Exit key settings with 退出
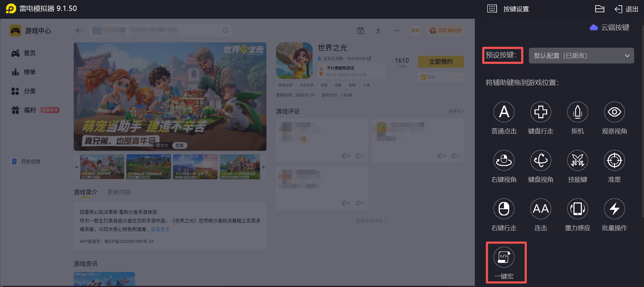The height and width of the screenshot is (287, 644). pyautogui.click(x=626, y=9)
